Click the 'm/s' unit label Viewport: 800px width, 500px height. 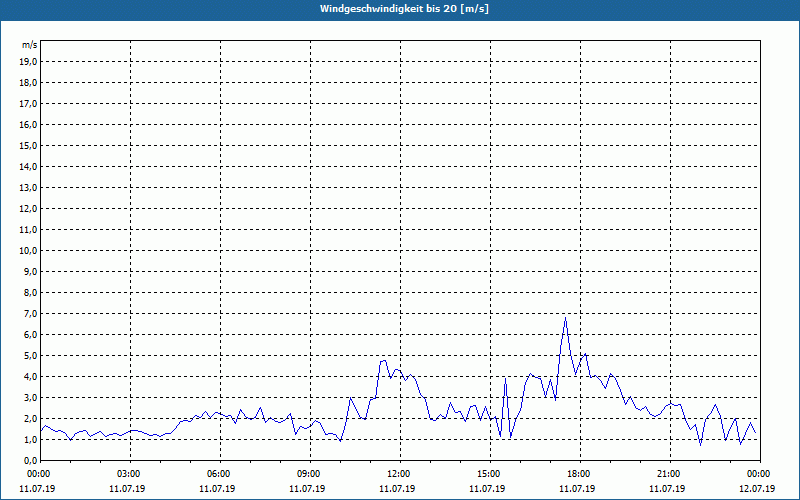coord(29,45)
